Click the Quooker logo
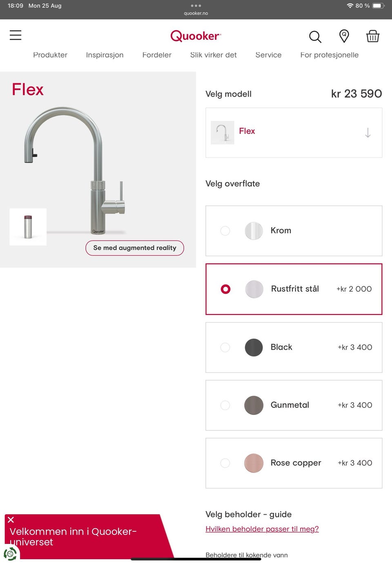This screenshot has height=564, width=392. pyautogui.click(x=196, y=36)
